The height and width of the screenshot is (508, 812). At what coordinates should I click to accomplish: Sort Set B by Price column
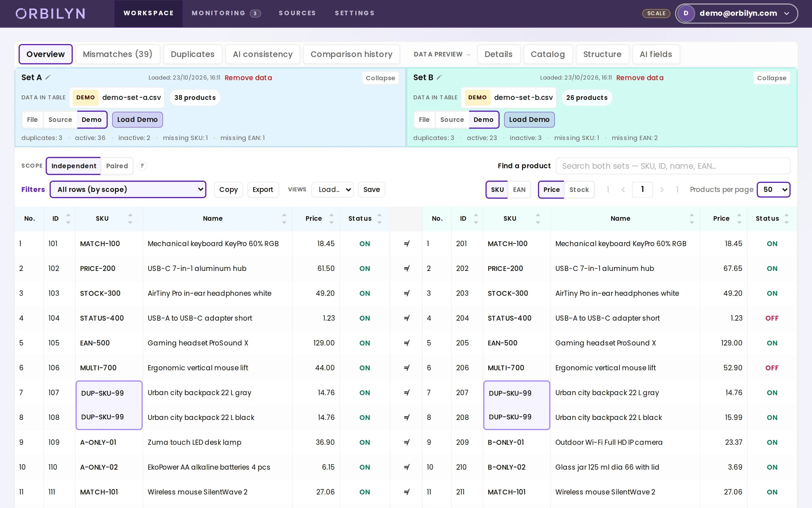[x=739, y=218]
